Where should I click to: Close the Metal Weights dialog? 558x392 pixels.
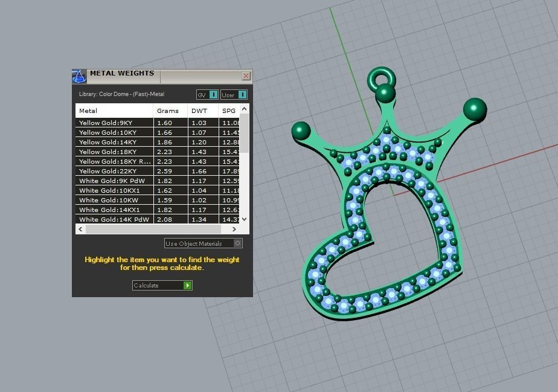(246, 76)
